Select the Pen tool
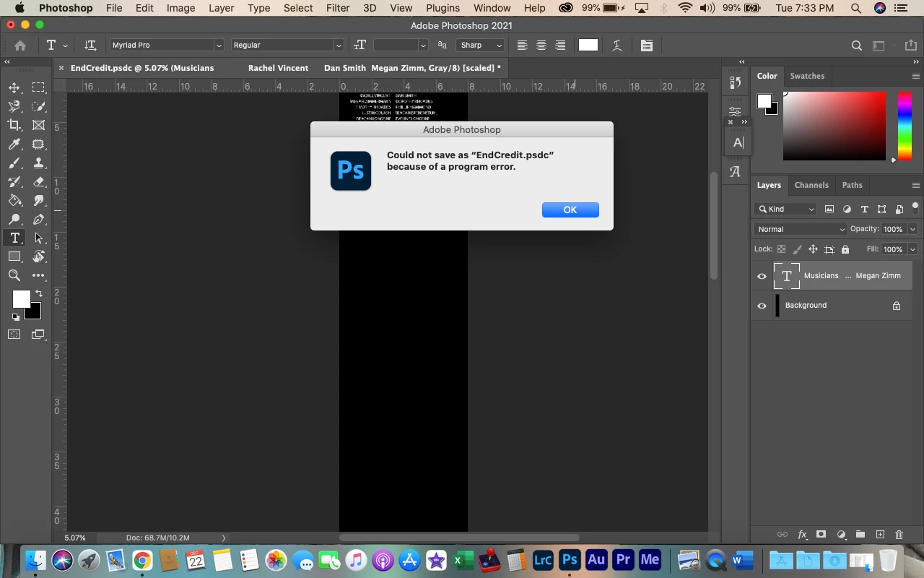 [39, 219]
